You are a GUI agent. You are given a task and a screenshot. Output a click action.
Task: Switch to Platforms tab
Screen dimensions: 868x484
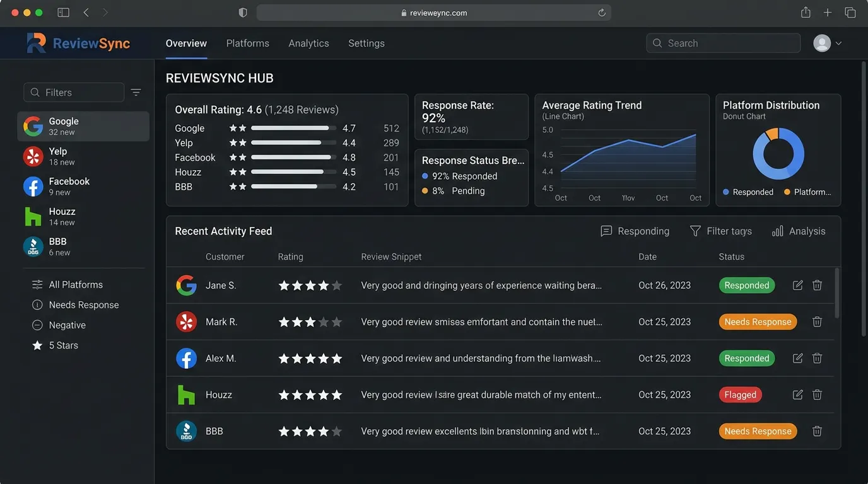click(x=248, y=43)
